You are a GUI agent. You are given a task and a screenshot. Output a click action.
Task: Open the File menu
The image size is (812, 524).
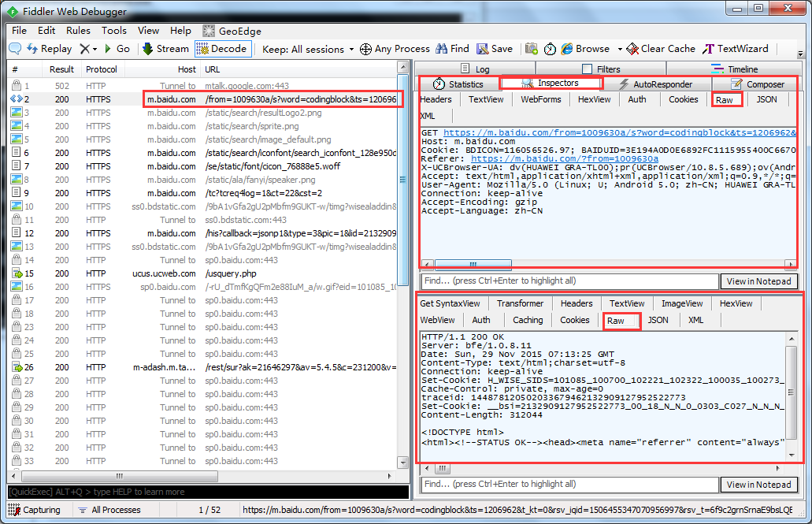pos(19,31)
